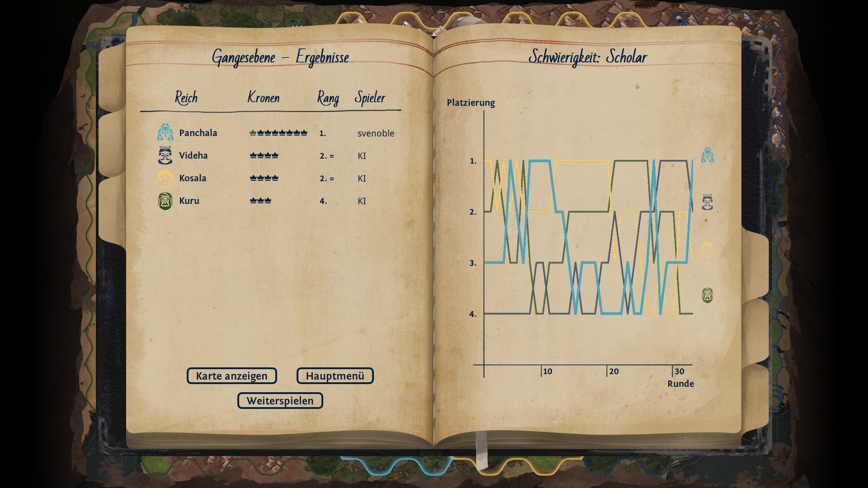The width and height of the screenshot is (868, 488).
Task: Click the Videha empire face icon in table
Action: [165, 155]
